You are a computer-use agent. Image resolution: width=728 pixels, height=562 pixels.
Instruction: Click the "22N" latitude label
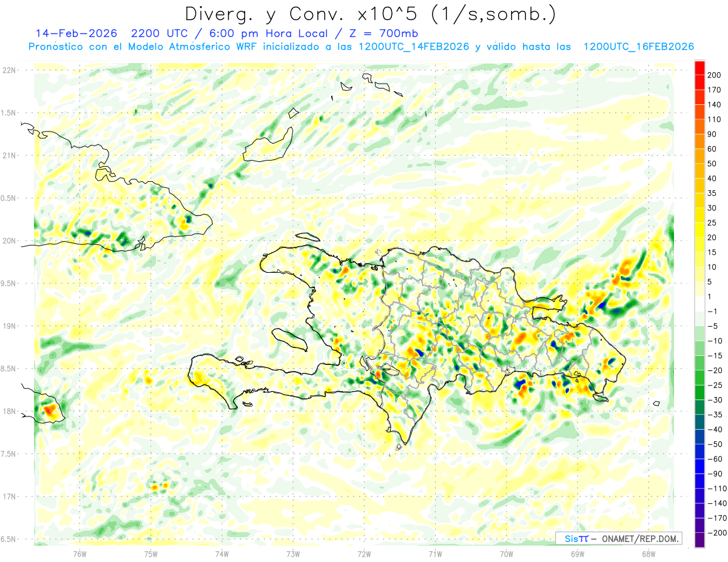tap(8, 70)
